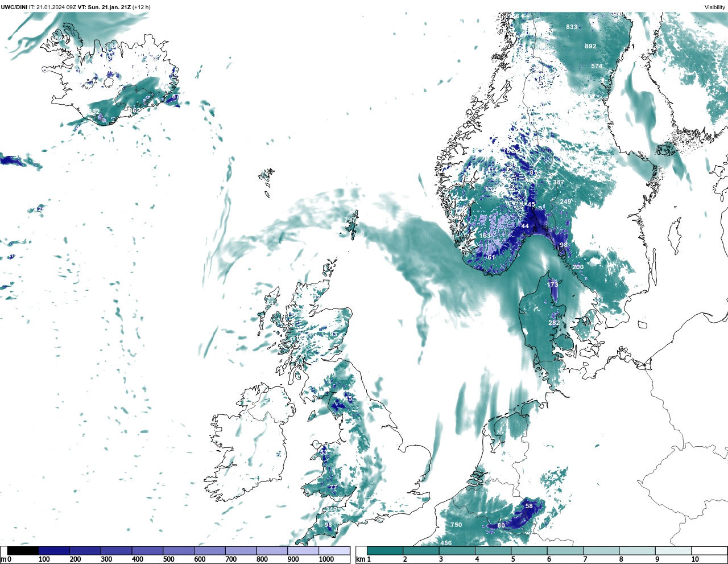Click the '61' value near Norway's south coast

pos(491,257)
